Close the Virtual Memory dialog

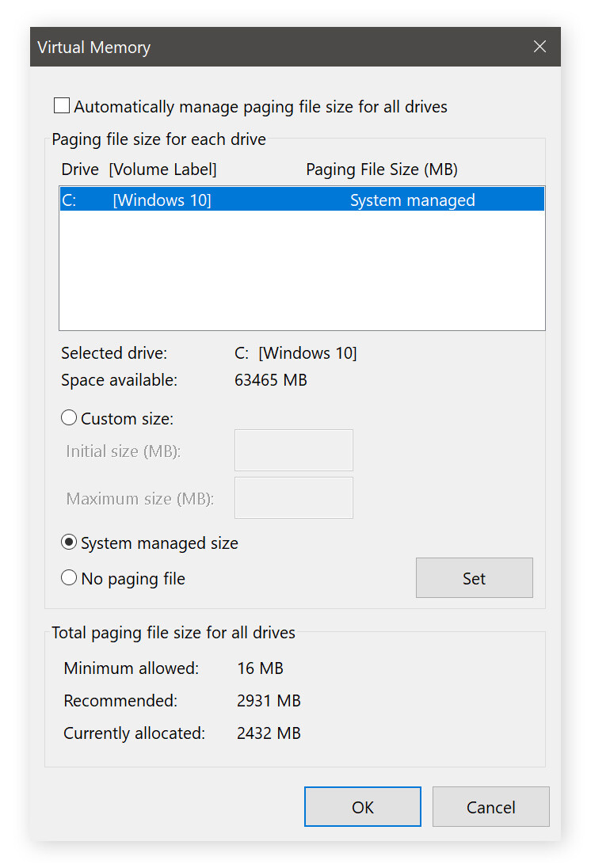click(540, 47)
